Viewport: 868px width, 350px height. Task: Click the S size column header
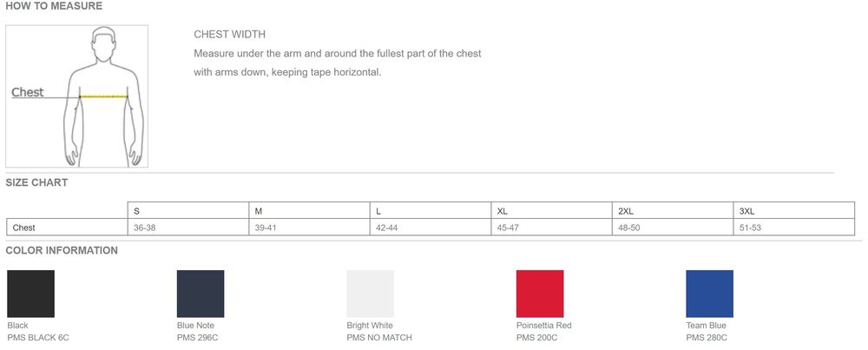[x=137, y=211]
